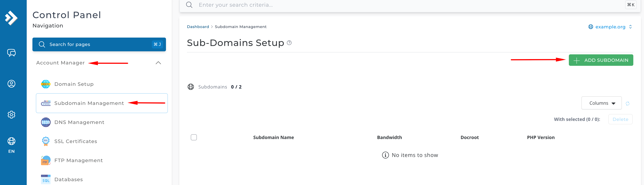
Task: Open Domain Setup in navigation
Action: (x=74, y=84)
